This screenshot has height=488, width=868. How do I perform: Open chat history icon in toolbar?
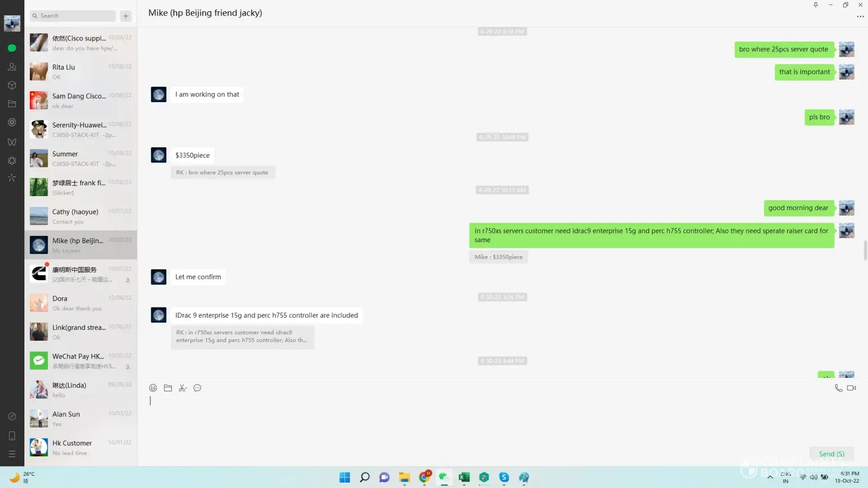tap(197, 388)
